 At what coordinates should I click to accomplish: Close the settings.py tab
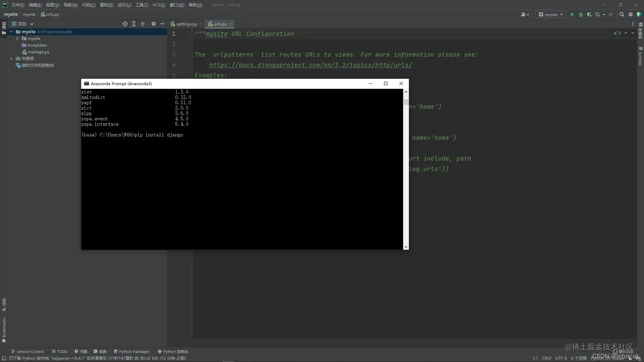tap(201, 24)
